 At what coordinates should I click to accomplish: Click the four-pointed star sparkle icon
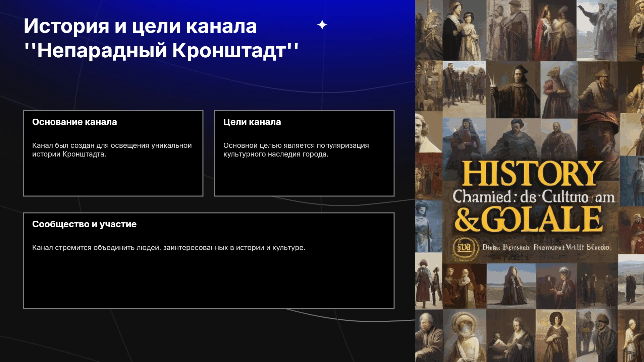click(322, 25)
